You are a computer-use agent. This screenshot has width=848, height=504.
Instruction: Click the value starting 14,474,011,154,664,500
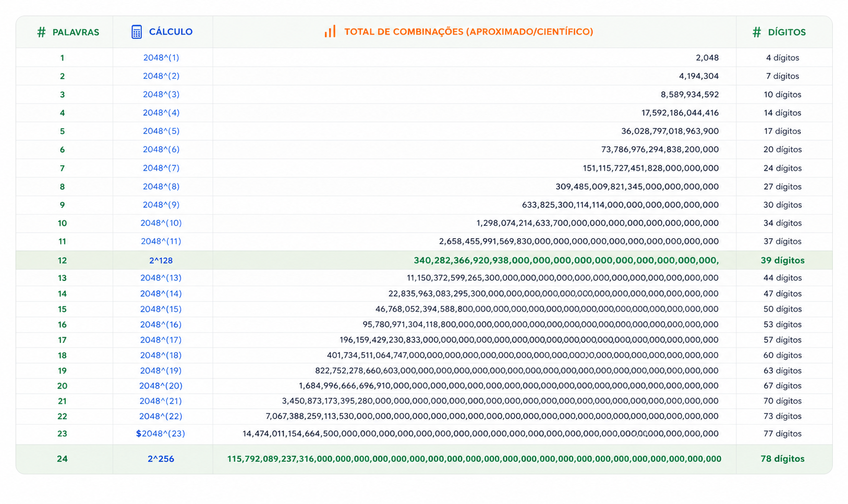(x=480, y=433)
